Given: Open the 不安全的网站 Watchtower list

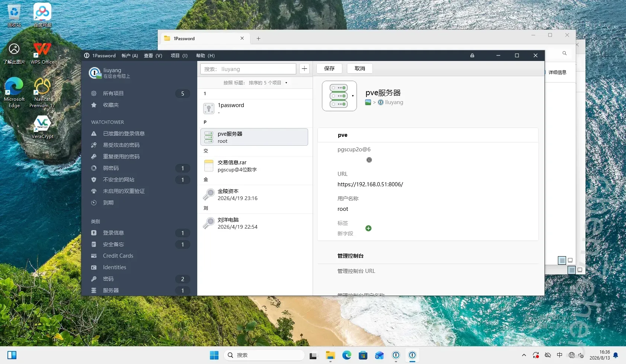Looking at the screenshot, I should [140, 180].
